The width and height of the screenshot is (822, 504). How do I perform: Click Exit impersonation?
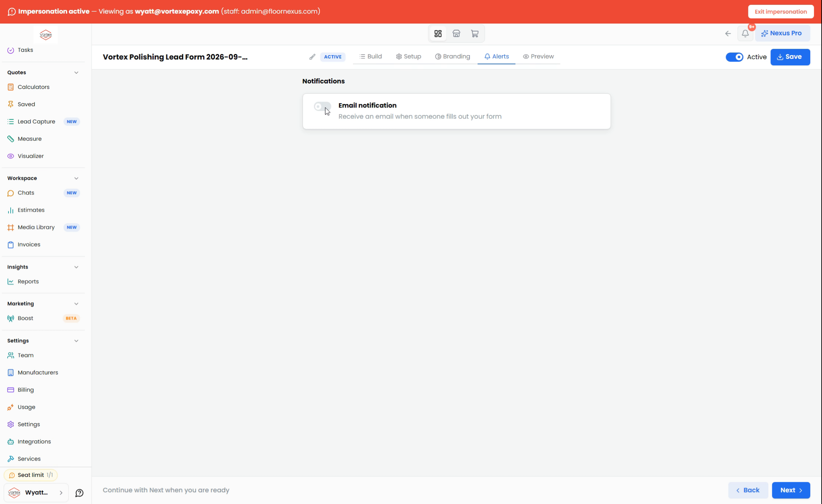pyautogui.click(x=781, y=12)
